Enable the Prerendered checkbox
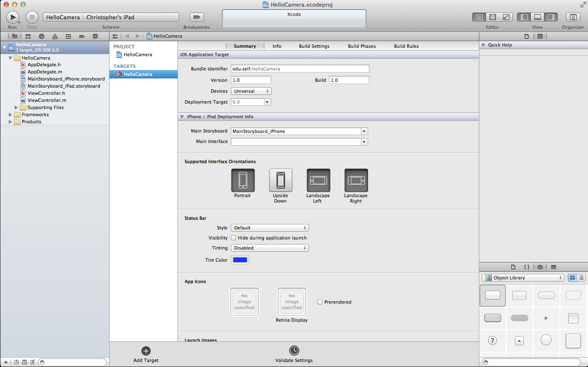This screenshot has height=367, width=588. click(x=320, y=302)
